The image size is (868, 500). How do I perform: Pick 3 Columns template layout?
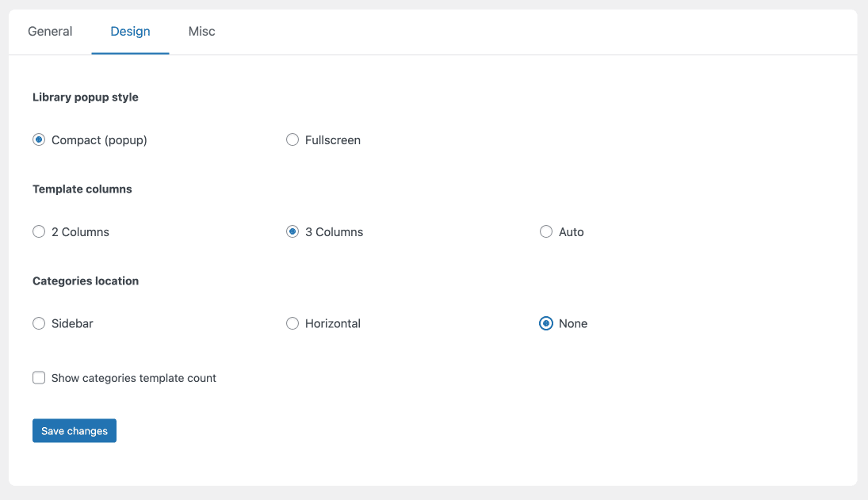(293, 231)
